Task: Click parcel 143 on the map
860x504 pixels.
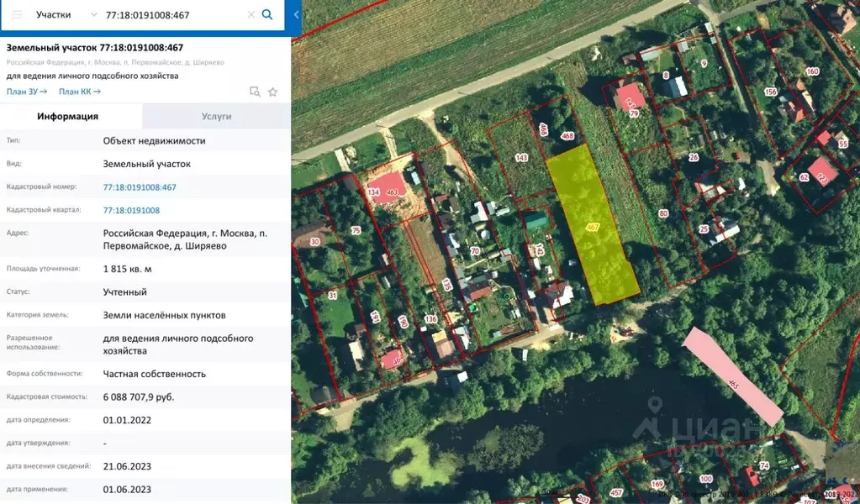Action: (x=521, y=161)
